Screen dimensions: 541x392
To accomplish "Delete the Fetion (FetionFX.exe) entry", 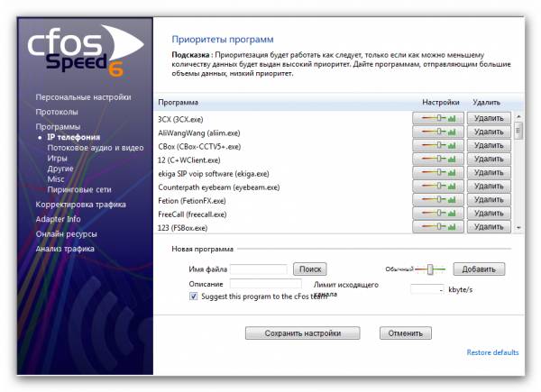I will 489,200.
